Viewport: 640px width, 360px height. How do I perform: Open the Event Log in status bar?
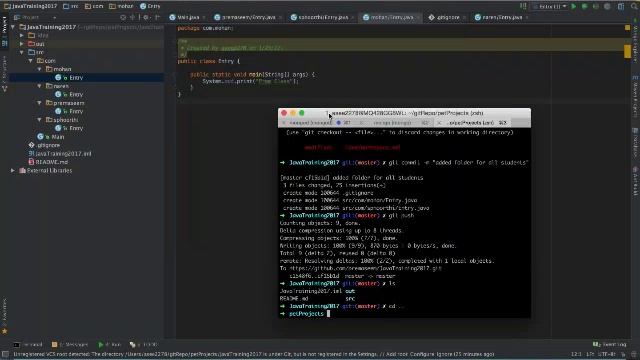pyautogui.click(x=609, y=344)
